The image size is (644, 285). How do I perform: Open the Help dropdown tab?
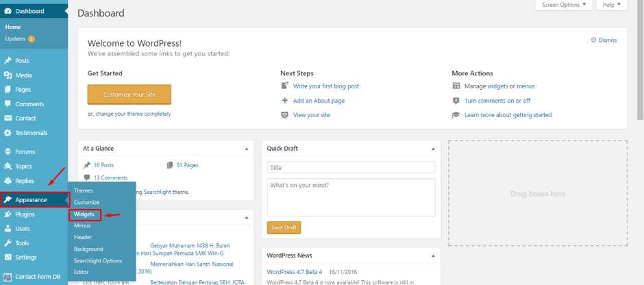point(612,5)
